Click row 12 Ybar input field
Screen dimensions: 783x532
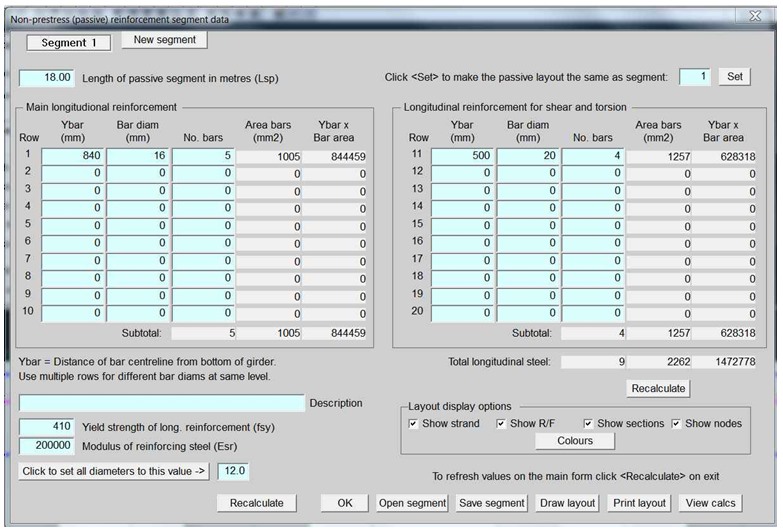point(462,173)
